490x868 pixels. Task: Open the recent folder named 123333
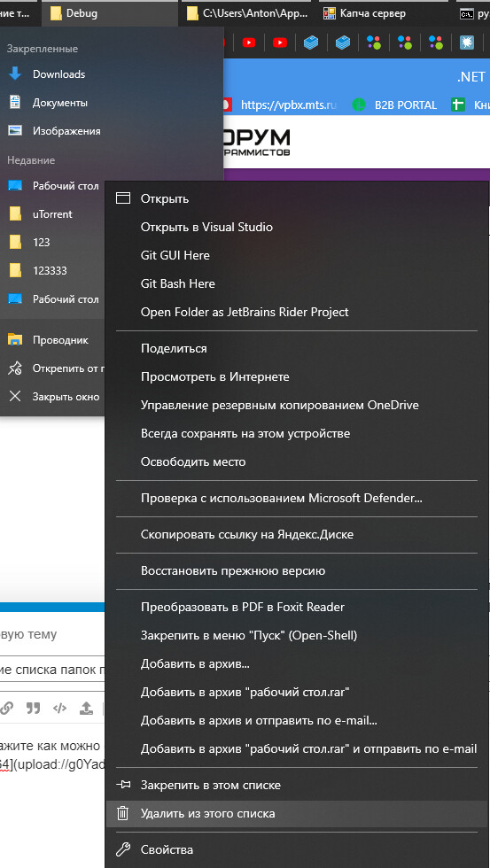(x=52, y=271)
